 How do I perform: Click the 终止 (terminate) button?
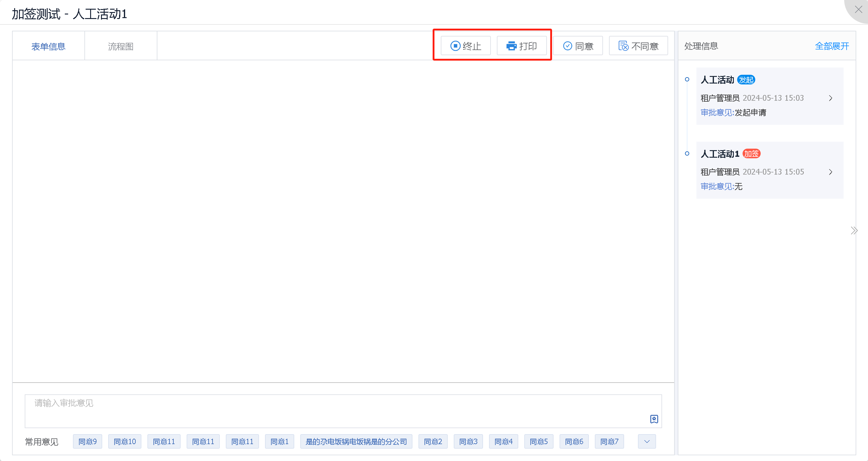(466, 46)
